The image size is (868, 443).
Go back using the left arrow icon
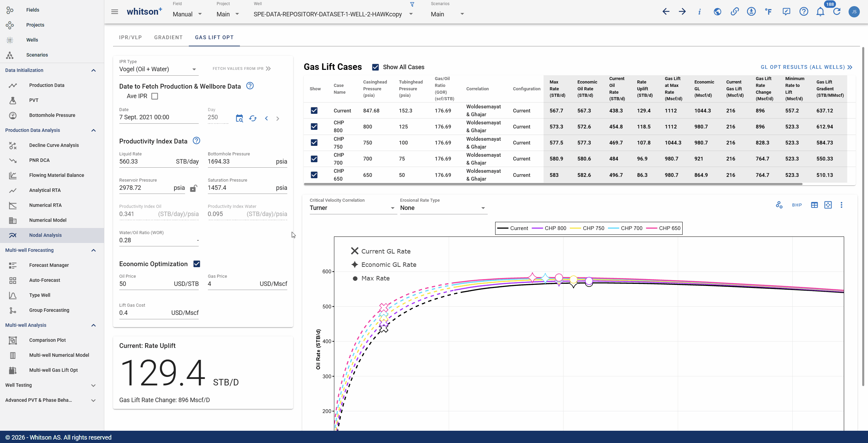point(666,12)
